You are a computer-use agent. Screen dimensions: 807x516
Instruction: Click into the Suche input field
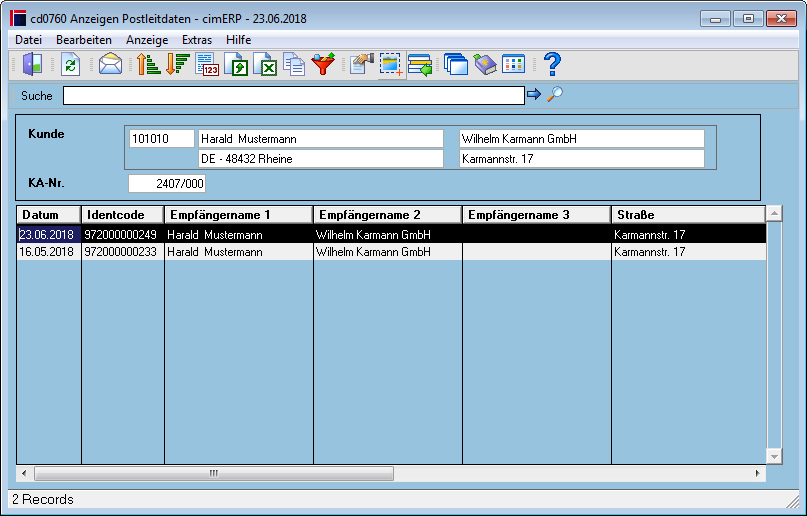pyautogui.click(x=293, y=95)
